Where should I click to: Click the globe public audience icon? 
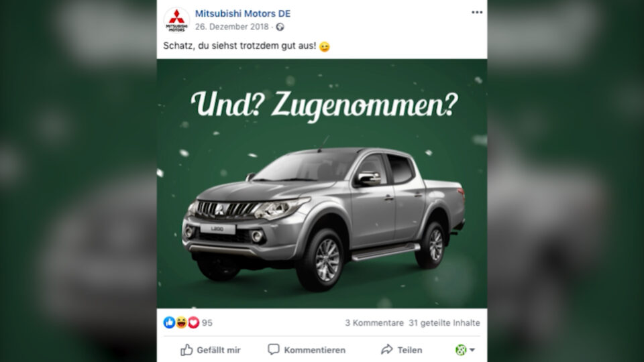pos(280,27)
